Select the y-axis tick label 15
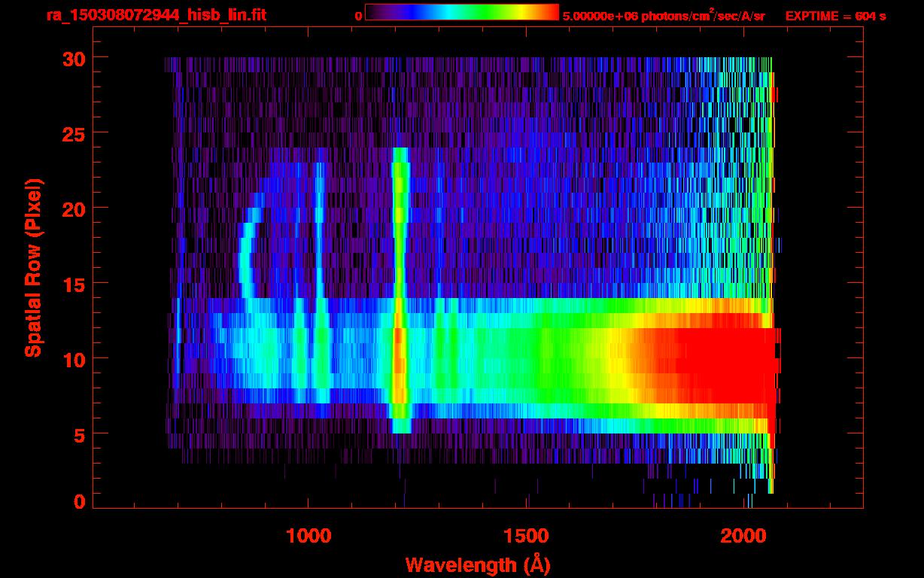 pos(73,284)
